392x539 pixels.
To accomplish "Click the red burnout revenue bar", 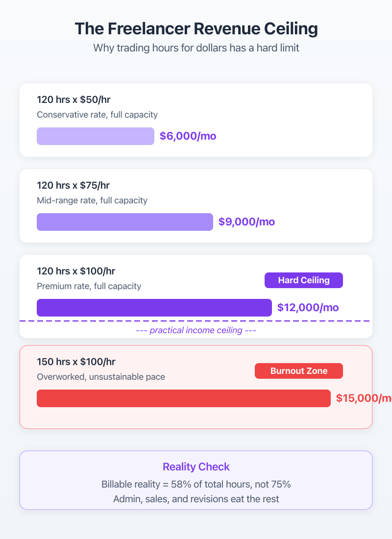I will tap(183, 398).
